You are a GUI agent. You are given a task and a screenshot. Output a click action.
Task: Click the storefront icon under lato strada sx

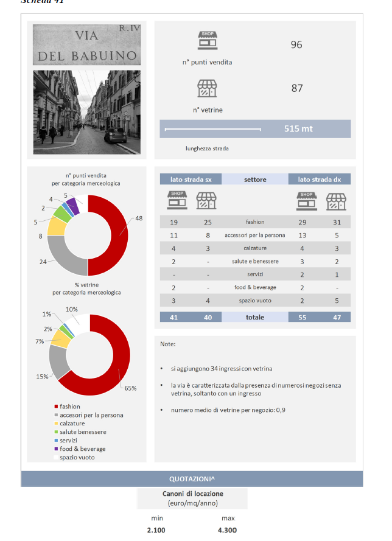(207, 200)
